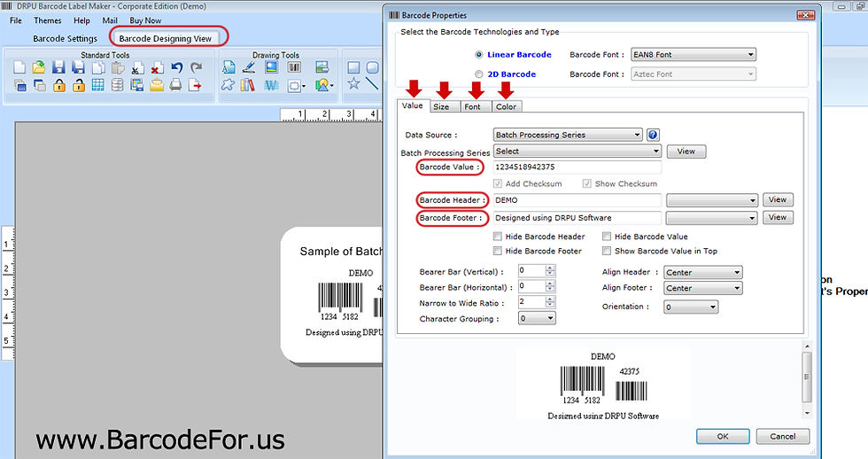Open the Align Header dropdown
The width and height of the screenshot is (868, 459).
point(703,272)
